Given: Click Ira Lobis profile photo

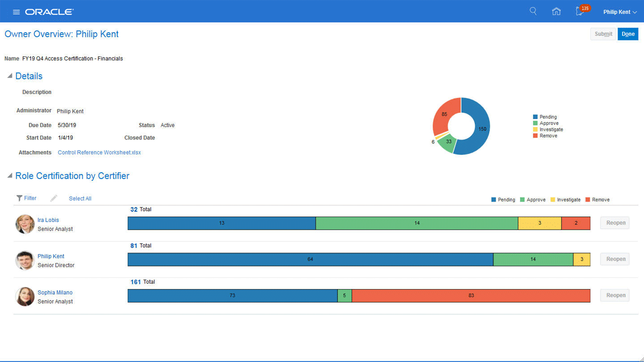Looking at the screenshot, I should pyautogui.click(x=25, y=224).
